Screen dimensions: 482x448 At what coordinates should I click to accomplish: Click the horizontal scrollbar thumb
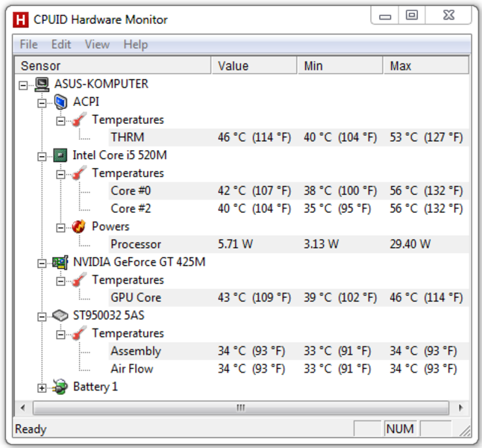click(x=241, y=408)
